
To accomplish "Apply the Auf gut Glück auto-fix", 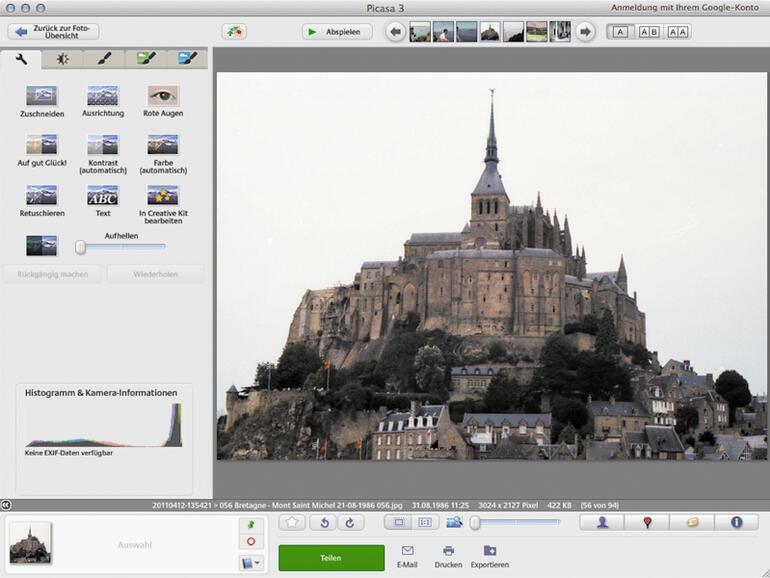I will (x=41, y=146).
